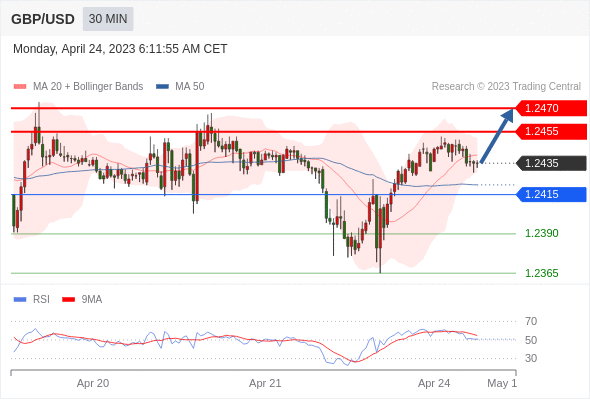The height and width of the screenshot is (400, 590).
Task: Click the Apr 21 date axis label
Action: tap(265, 383)
